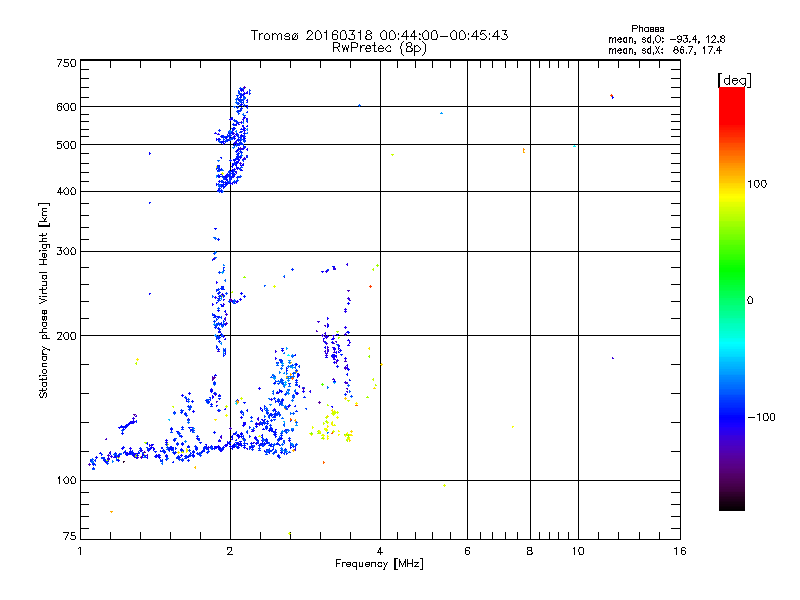This screenshot has width=800, height=600.
Task: Click the y-axis tick label '750'
Action: tap(66, 63)
